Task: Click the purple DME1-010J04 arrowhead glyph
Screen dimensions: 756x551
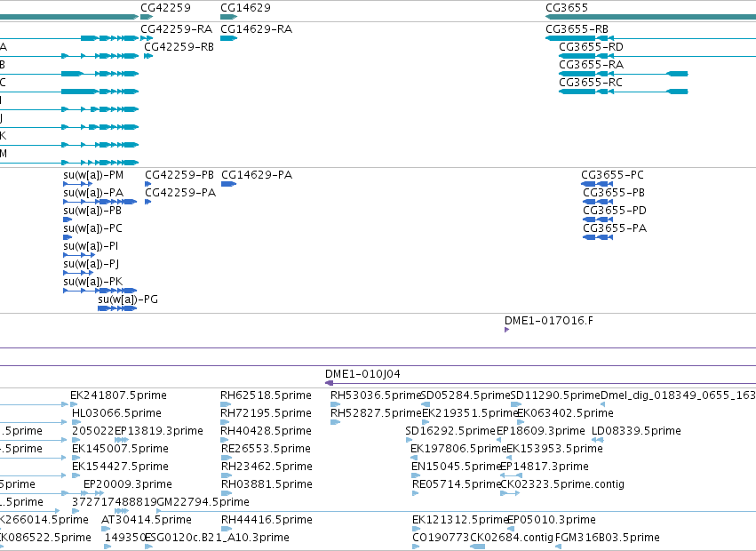Action: [330, 383]
